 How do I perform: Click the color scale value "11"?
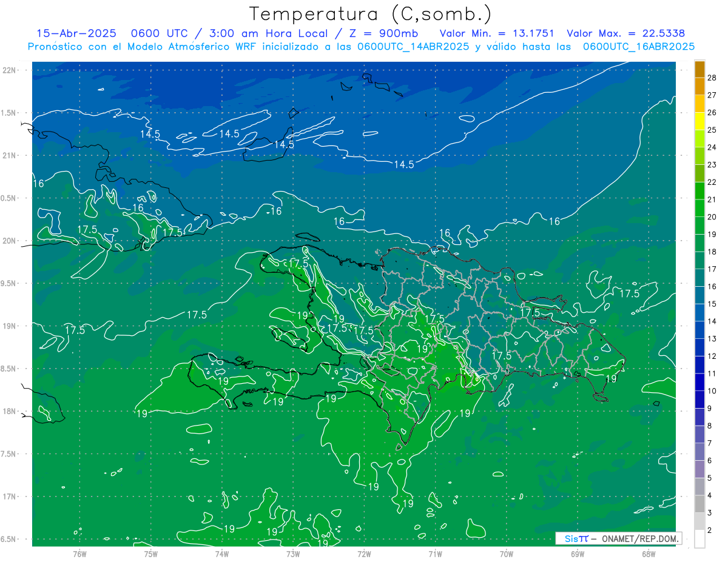coord(712,373)
